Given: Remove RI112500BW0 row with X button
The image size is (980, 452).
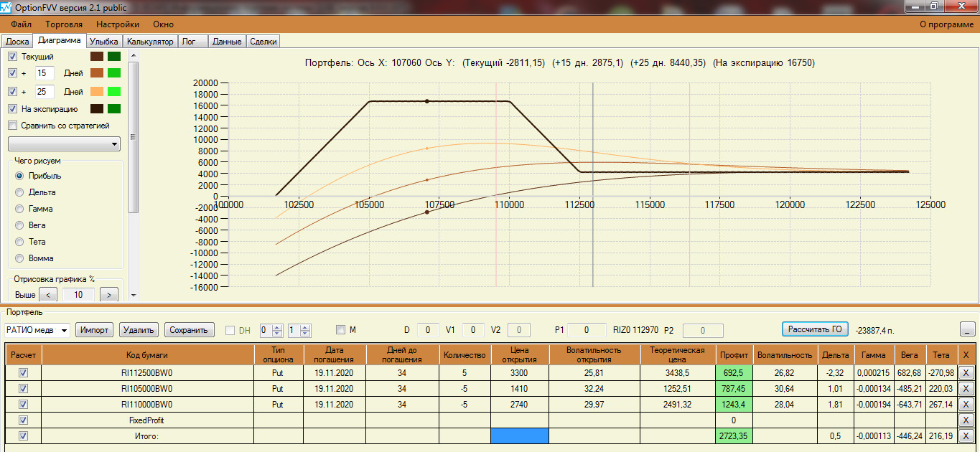Looking at the screenshot, I should tap(966, 373).
